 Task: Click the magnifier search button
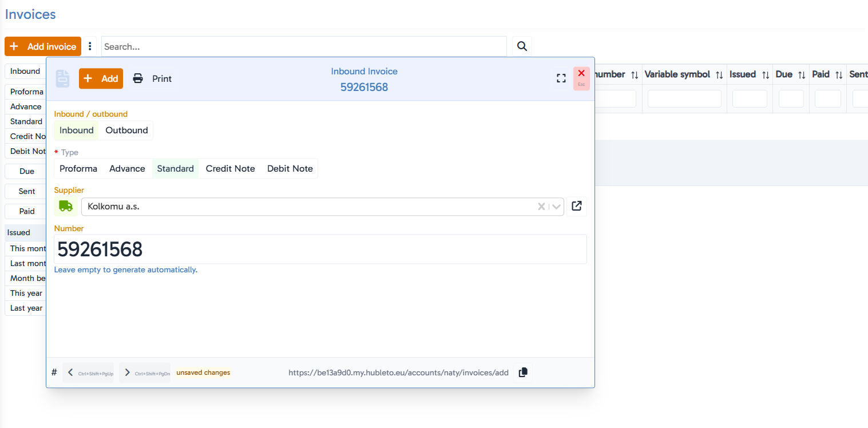(x=522, y=46)
